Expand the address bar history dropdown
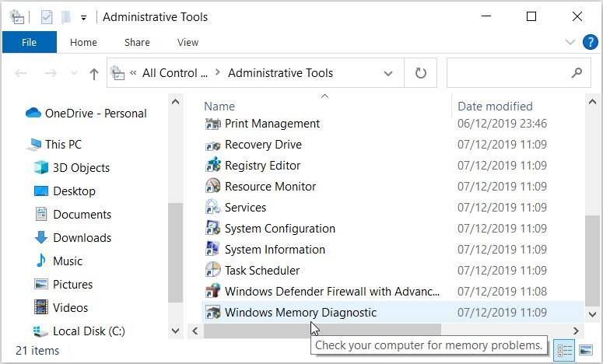Screen dimensions: 603x364 388,74
